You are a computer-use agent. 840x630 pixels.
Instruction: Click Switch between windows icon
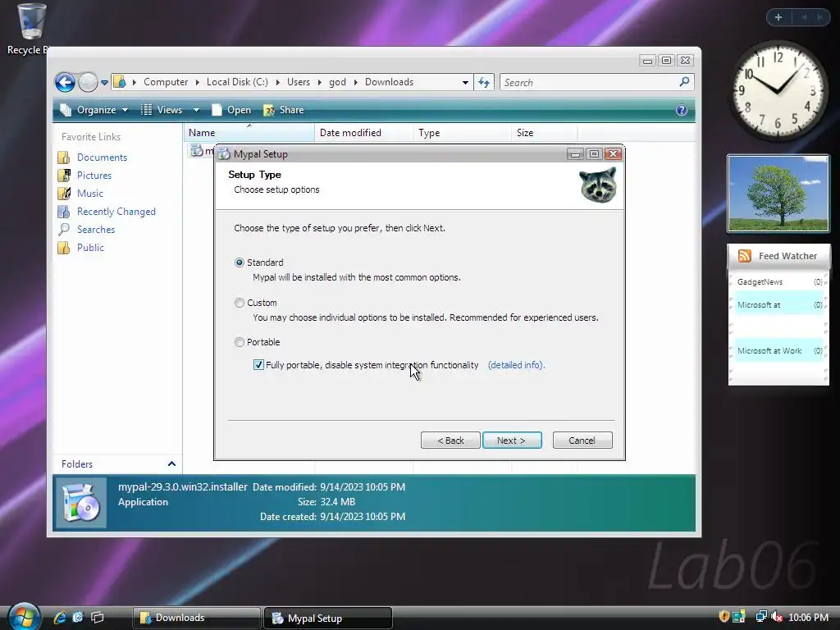coord(97,617)
